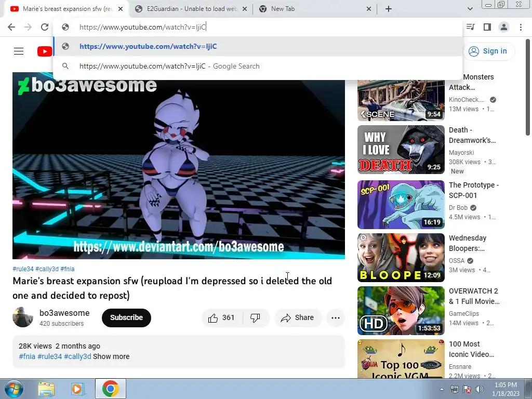The width and height of the screenshot is (532, 399).
Task: Click #cally3d hashtag in description box
Action: 78,356
